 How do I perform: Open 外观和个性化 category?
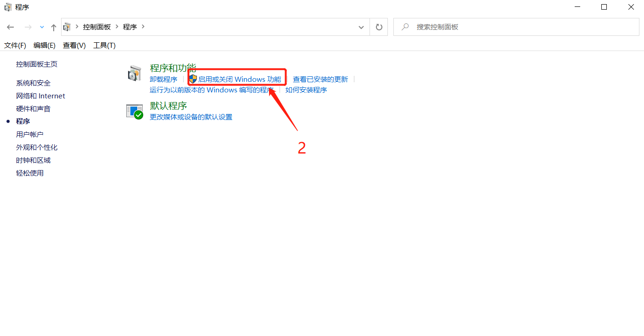click(37, 147)
